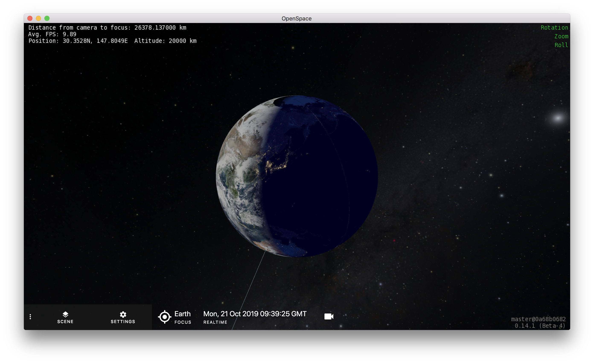Open the Settings gear panel
Viewport: 594px width, 364px height.
tap(123, 317)
